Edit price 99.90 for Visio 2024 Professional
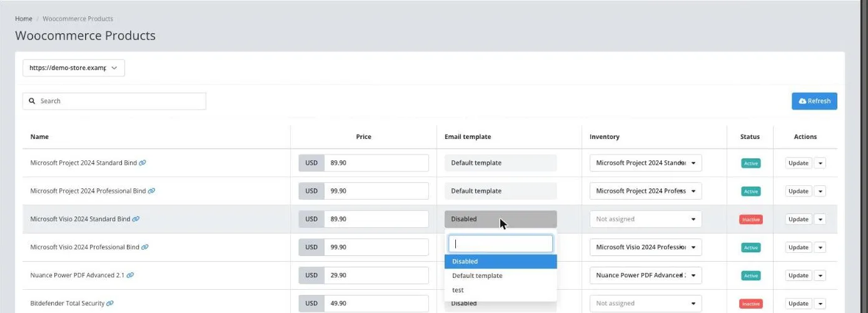This screenshot has width=868, height=313. (x=376, y=247)
